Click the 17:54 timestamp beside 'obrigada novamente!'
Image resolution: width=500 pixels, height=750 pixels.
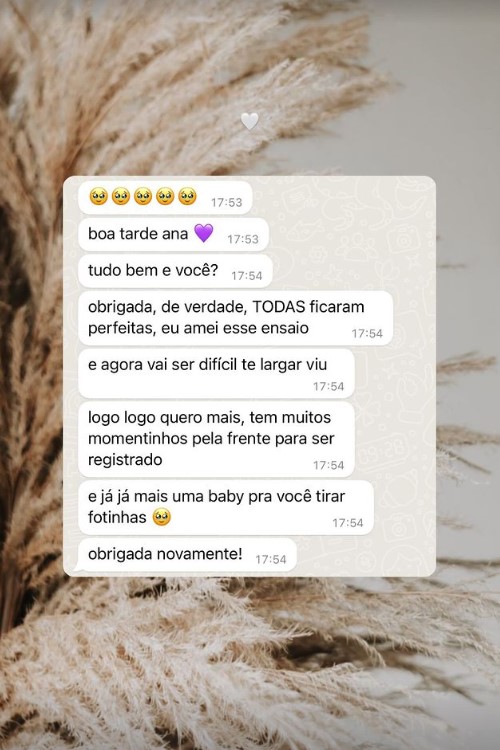(271, 559)
